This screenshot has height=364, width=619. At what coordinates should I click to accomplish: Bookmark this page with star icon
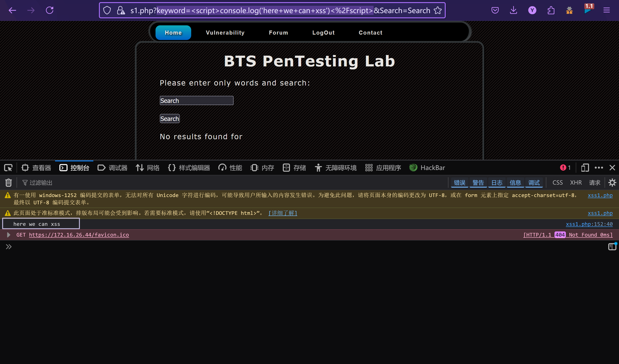point(438,10)
